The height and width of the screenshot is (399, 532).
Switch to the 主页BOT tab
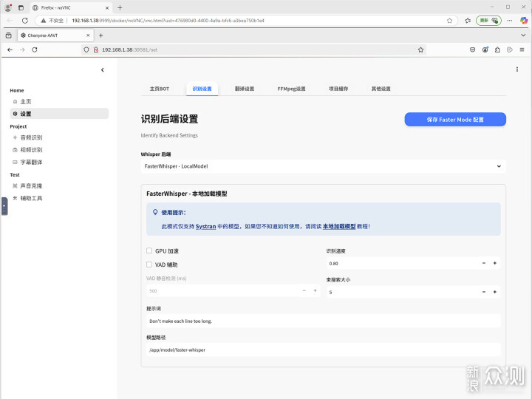[x=160, y=89]
